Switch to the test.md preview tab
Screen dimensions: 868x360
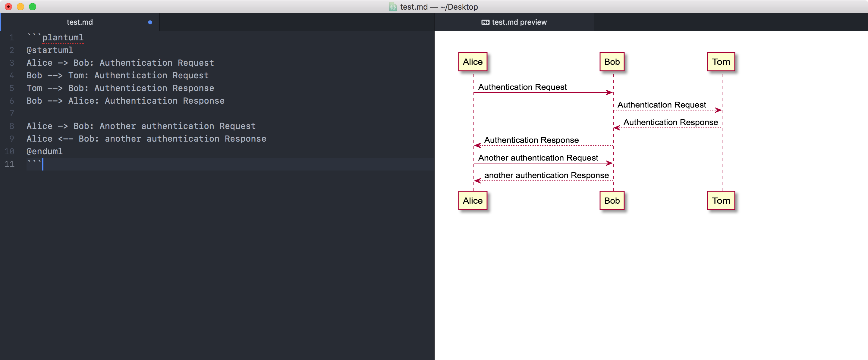(x=519, y=22)
